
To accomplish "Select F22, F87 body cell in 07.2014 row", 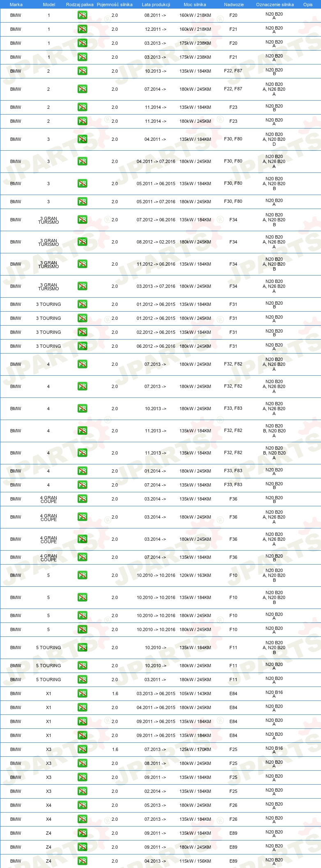I will [233, 89].
